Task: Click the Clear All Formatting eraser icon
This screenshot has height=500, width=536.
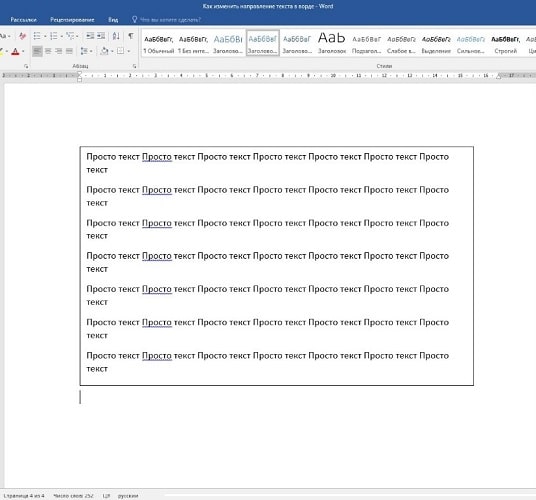Action: [x=22, y=36]
